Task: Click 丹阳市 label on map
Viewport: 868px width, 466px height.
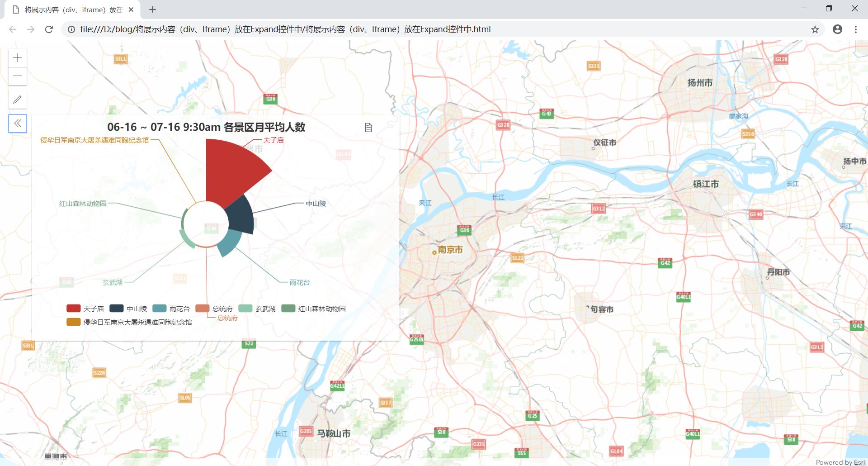Action: coord(778,272)
